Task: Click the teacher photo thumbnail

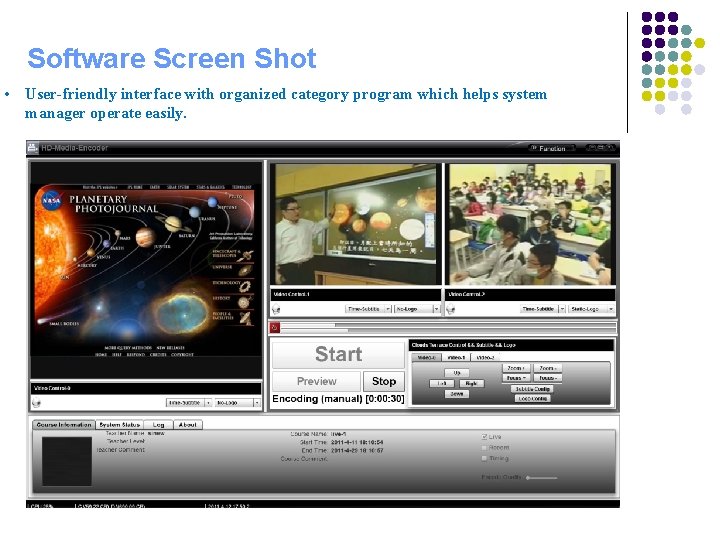Action: click(x=67, y=461)
